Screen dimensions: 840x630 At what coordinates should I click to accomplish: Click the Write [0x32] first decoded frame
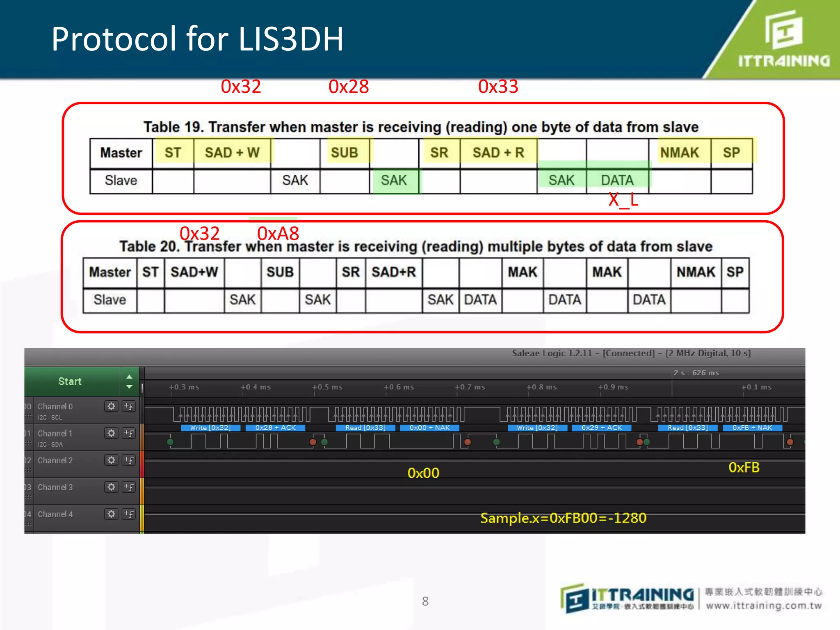[210, 428]
